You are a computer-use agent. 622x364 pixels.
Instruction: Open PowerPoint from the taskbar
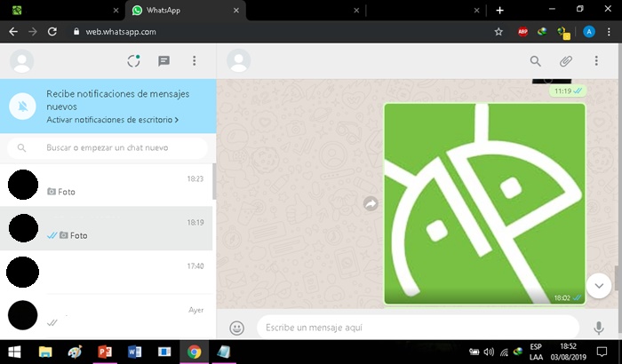(x=105, y=352)
